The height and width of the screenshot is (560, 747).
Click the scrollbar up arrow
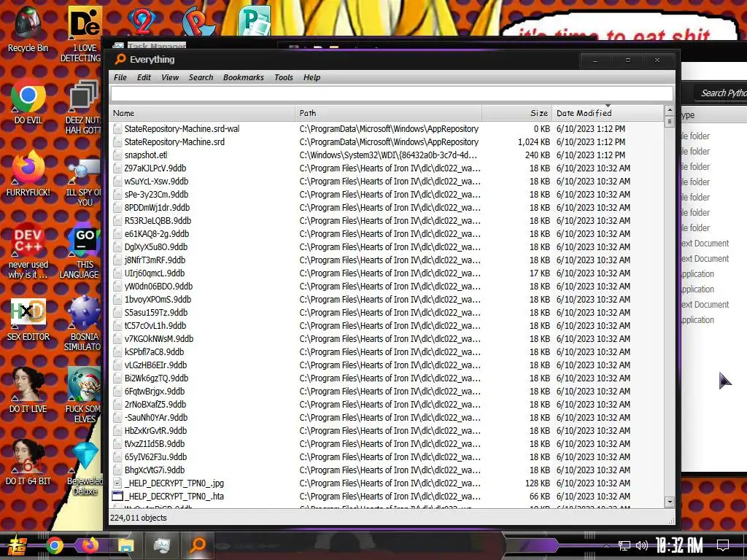click(670, 111)
